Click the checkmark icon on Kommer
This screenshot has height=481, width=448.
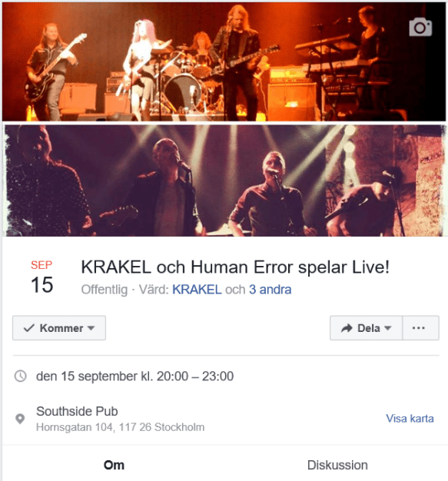point(29,328)
